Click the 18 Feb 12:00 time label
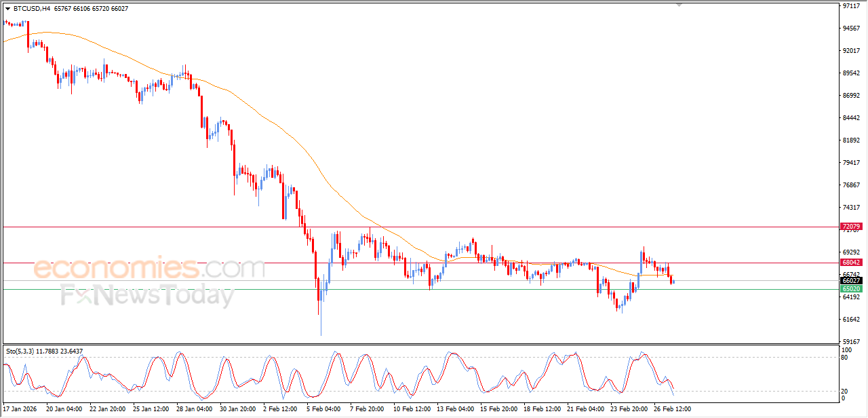868x418 pixels. point(542,409)
